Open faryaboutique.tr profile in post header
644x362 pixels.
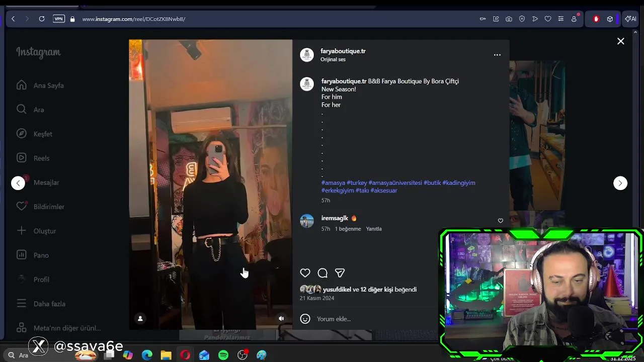[343, 51]
